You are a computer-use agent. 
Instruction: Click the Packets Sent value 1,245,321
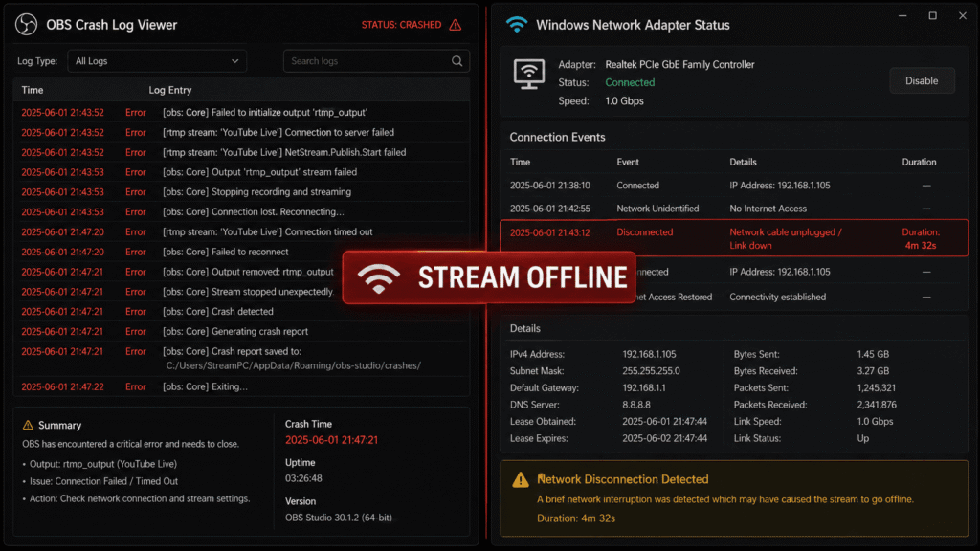(877, 388)
